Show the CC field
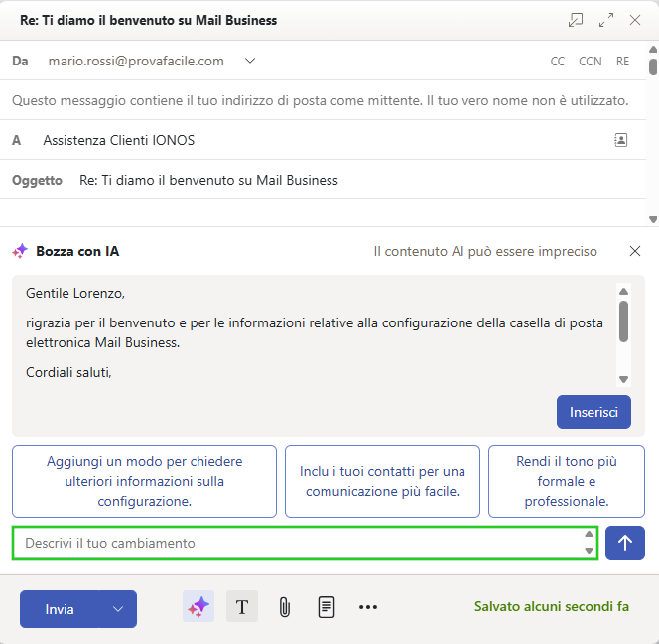 click(558, 62)
